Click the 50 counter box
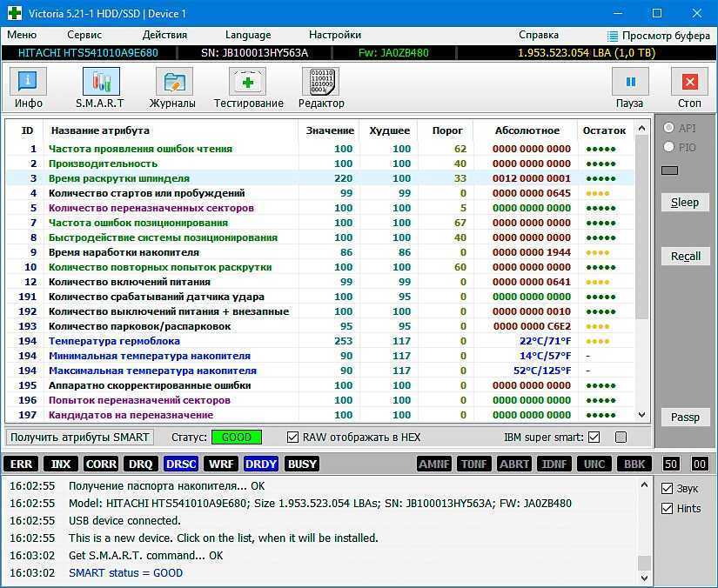 [671, 464]
